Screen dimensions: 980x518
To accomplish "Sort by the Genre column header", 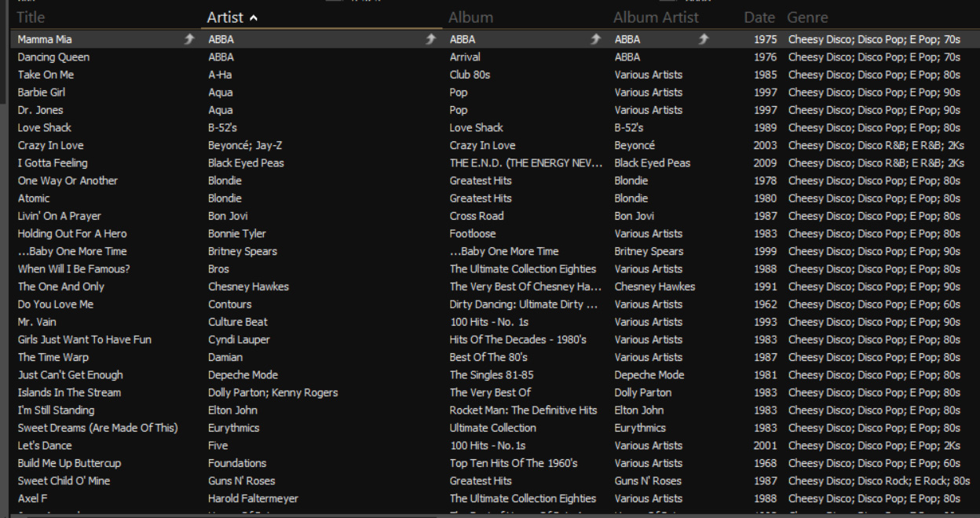I will 808,17.
